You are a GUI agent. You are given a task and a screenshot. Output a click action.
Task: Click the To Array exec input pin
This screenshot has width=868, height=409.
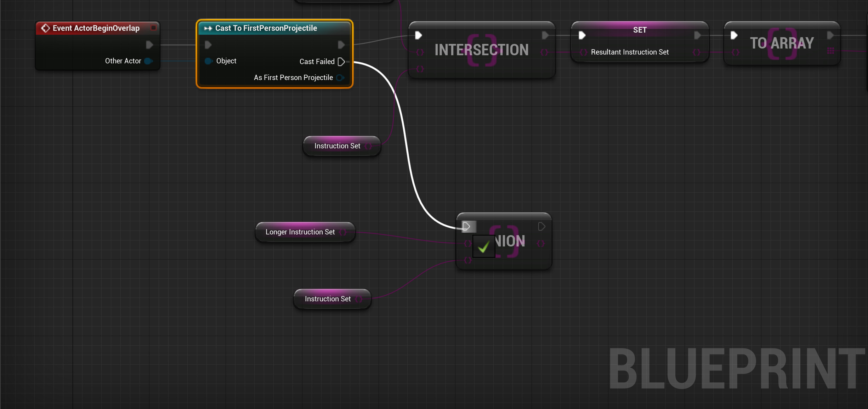[x=734, y=35]
